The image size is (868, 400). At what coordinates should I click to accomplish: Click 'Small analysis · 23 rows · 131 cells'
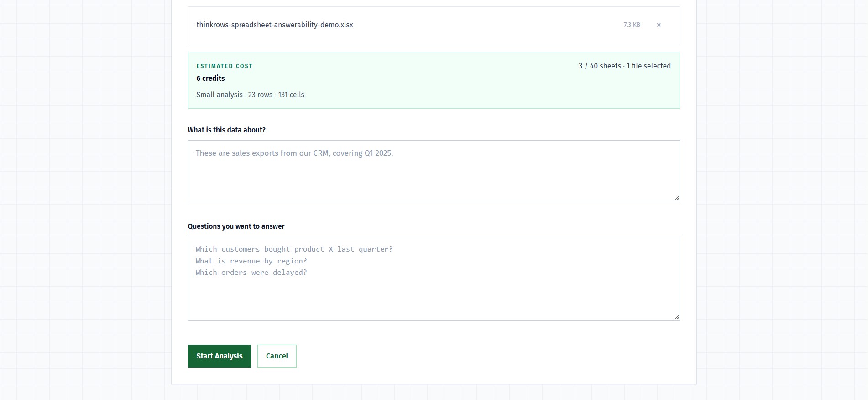coord(251,95)
